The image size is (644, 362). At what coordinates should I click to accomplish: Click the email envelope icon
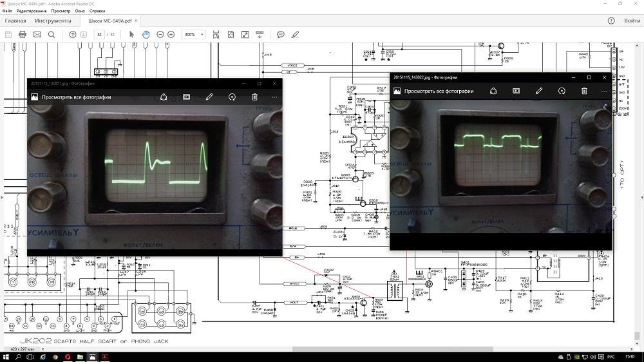click(x=37, y=34)
